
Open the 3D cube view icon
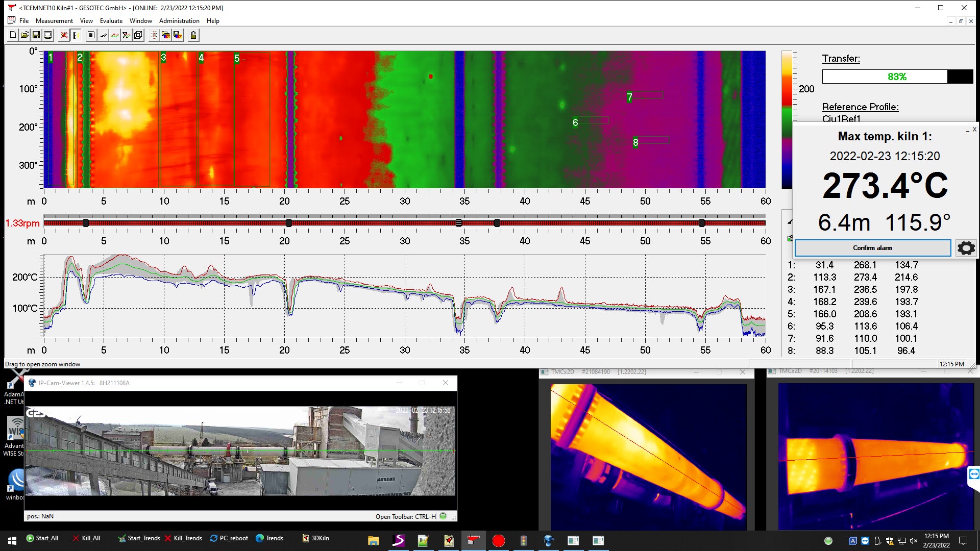pyautogui.click(x=138, y=35)
